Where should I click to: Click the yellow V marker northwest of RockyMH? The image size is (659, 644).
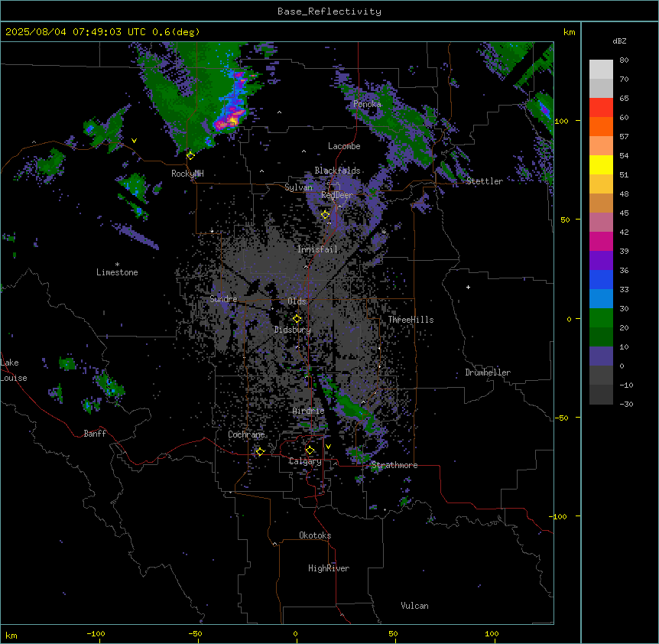click(x=134, y=141)
